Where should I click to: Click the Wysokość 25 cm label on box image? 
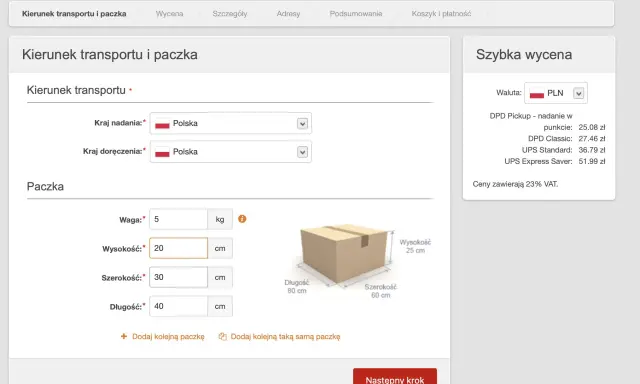(415, 246)
